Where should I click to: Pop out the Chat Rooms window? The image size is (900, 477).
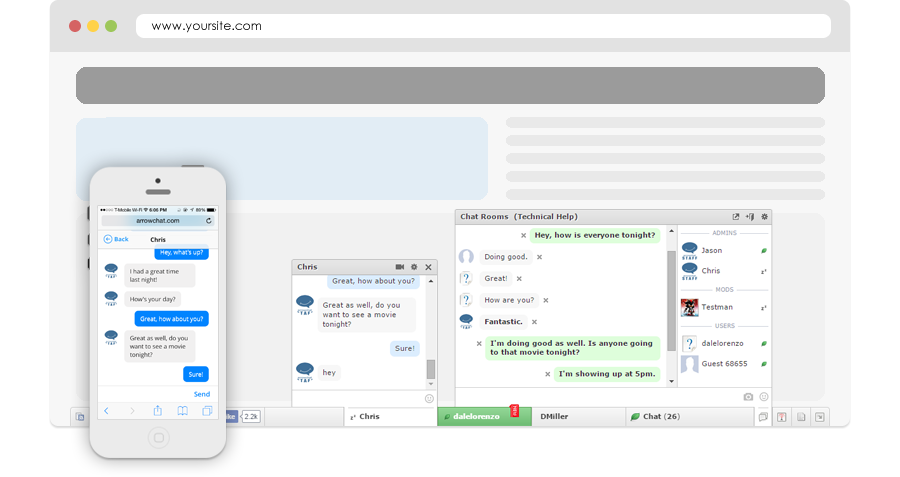click(x=736, y=216)
